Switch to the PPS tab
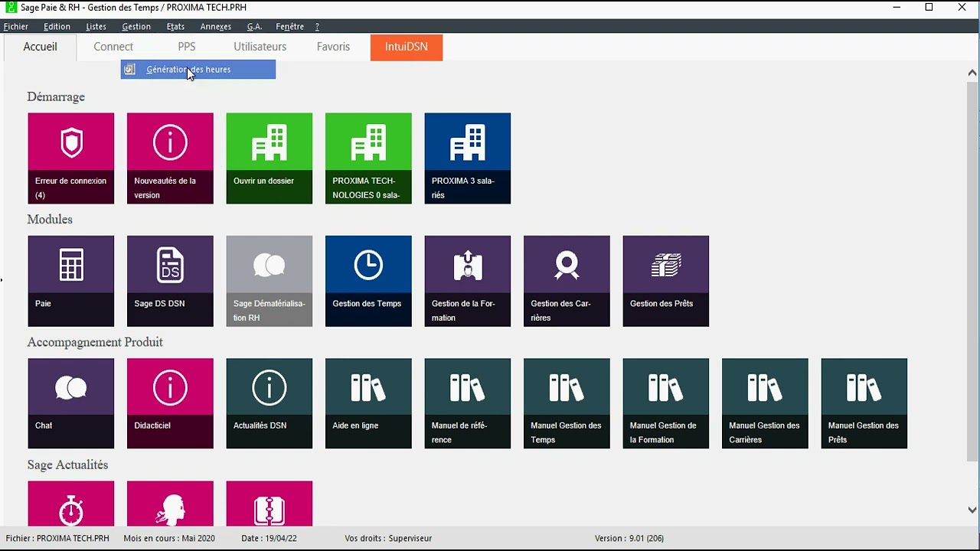Image resolution: width=980 pixels, height=551 pixels. pyautogui.click(x=187, y=47)
